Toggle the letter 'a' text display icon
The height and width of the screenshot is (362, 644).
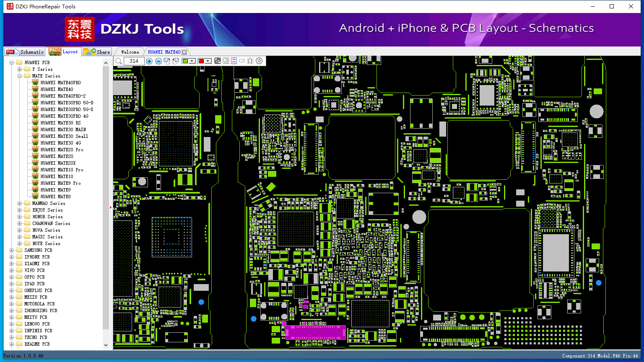pyautogui.click(x=226, y=61)
